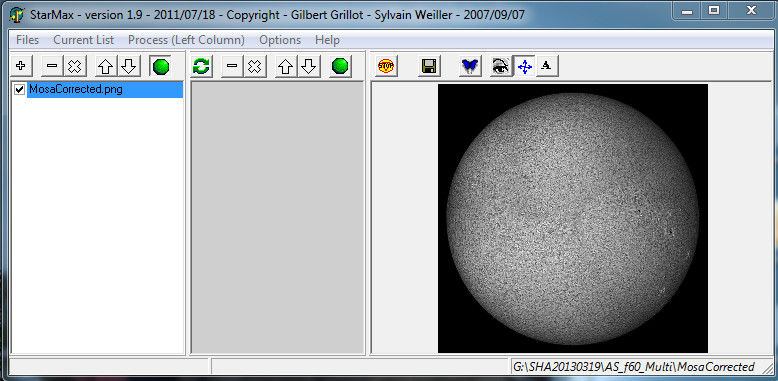Image resolution: width=778 pixels, height=381 pixels.
Task: Click the solar disk preview image
Action: click(573, 218)
